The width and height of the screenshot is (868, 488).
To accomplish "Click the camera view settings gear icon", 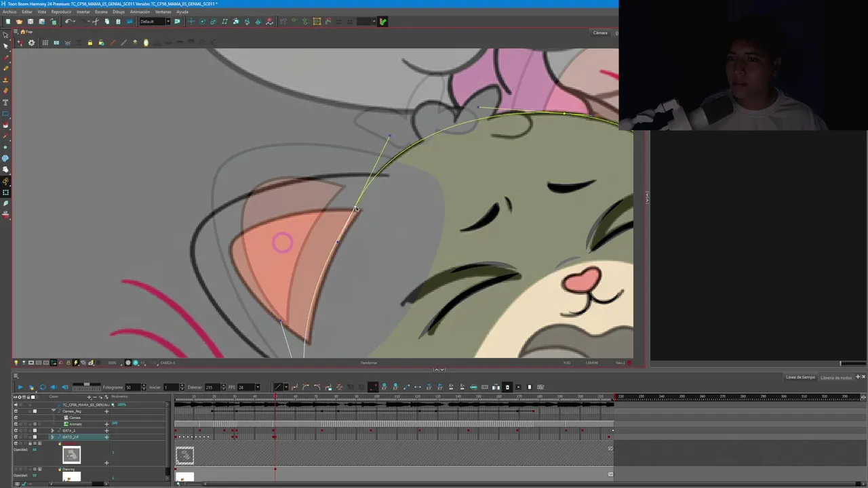I will (x=31, y=43).
